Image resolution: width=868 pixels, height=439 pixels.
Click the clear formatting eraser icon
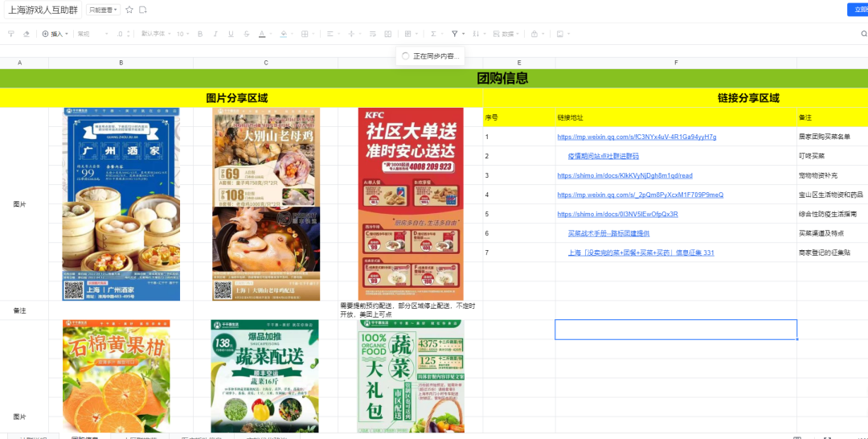tap(26, 34)
